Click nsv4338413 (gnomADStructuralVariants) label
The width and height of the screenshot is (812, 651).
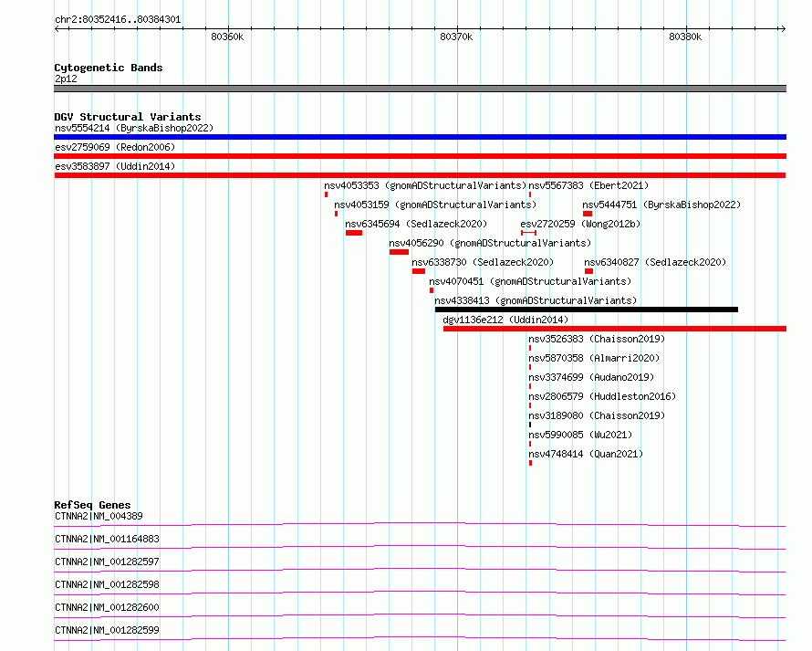pos(536,300)
